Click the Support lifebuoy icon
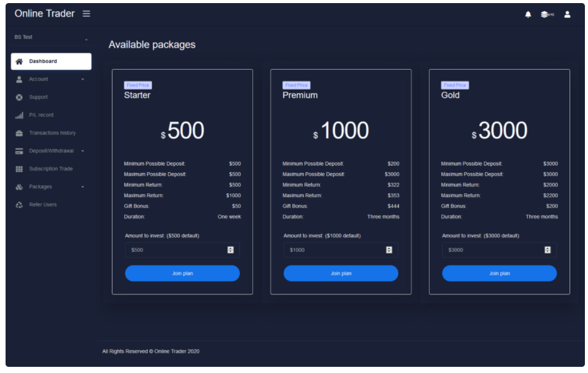The image size is (588, 373). pos(19,98)
